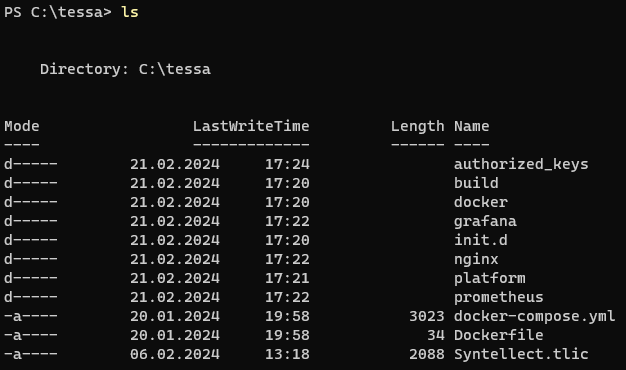This screenshot has width=626, height=370.
Task: Click the 06.02.2024 date of Syntellect.tlic
Action: [175, 354]
